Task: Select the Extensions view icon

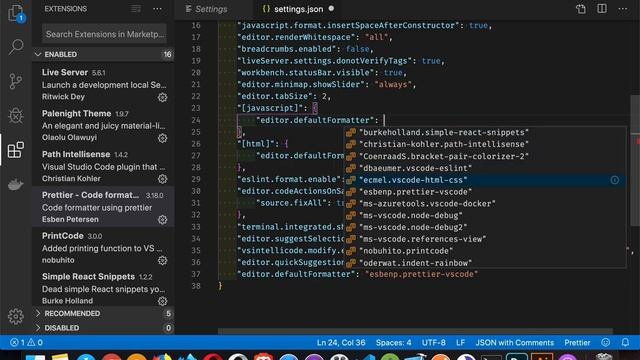Action: (16, 150)
